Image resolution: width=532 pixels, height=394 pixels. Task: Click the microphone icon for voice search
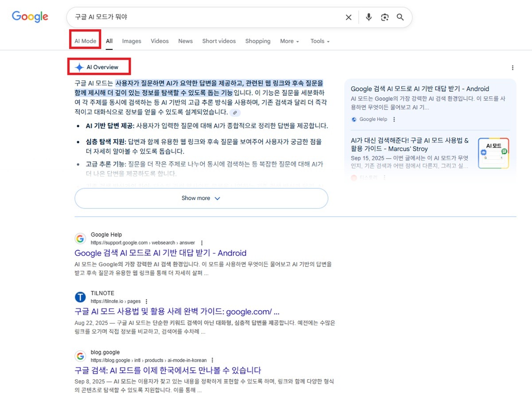point(368,17)
